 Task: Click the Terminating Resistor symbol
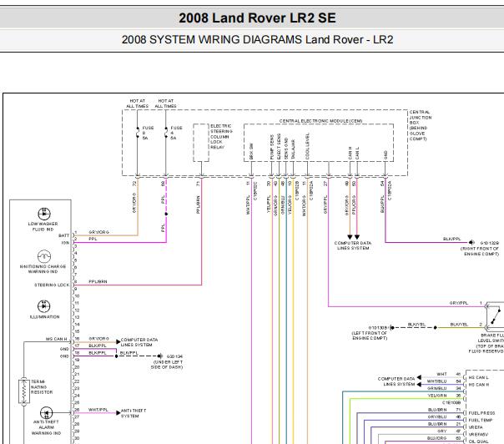[24, 391]
